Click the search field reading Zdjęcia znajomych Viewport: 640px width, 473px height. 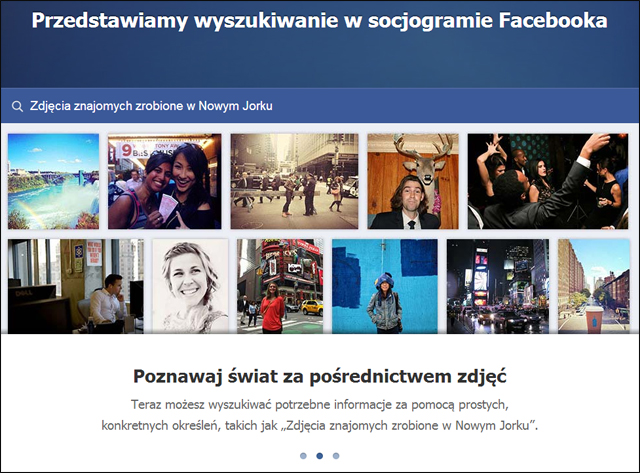(320, 106)
